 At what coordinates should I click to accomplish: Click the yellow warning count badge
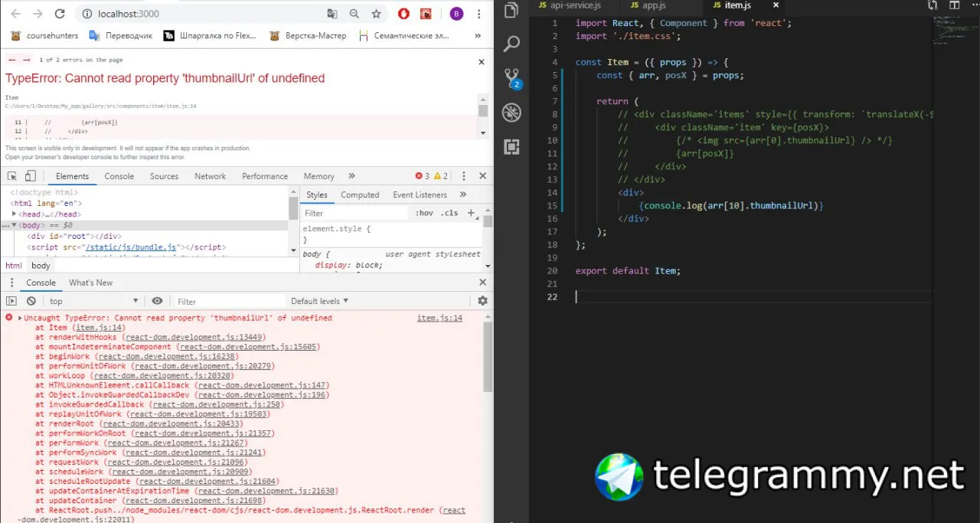tap(440, 176)
